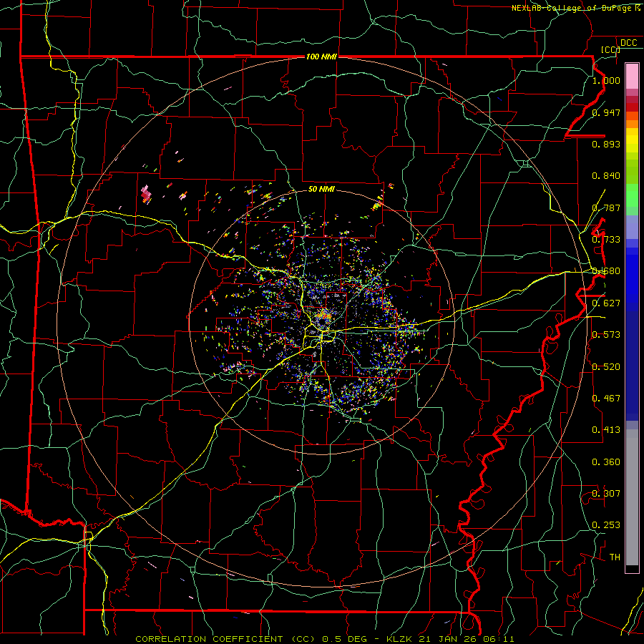The image size is (644, 644).
Task: Click the gray lower segment of color scale
Action: [x=632, y=497]
